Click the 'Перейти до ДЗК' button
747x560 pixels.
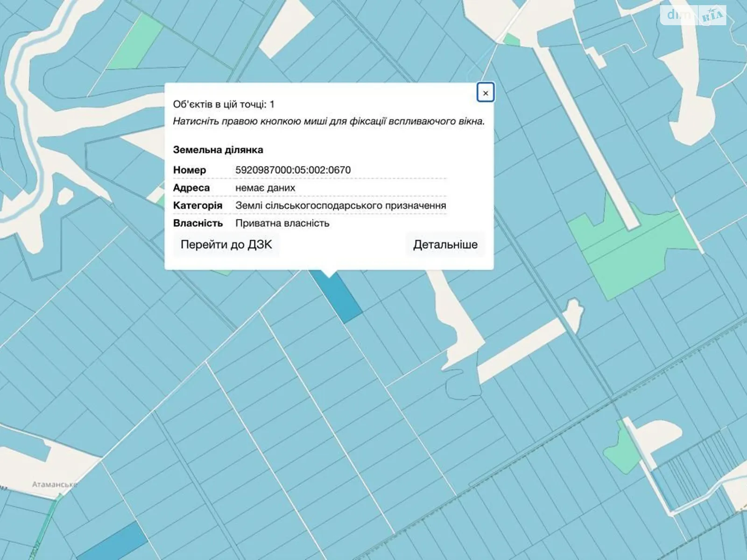click(x=226, y=245)
